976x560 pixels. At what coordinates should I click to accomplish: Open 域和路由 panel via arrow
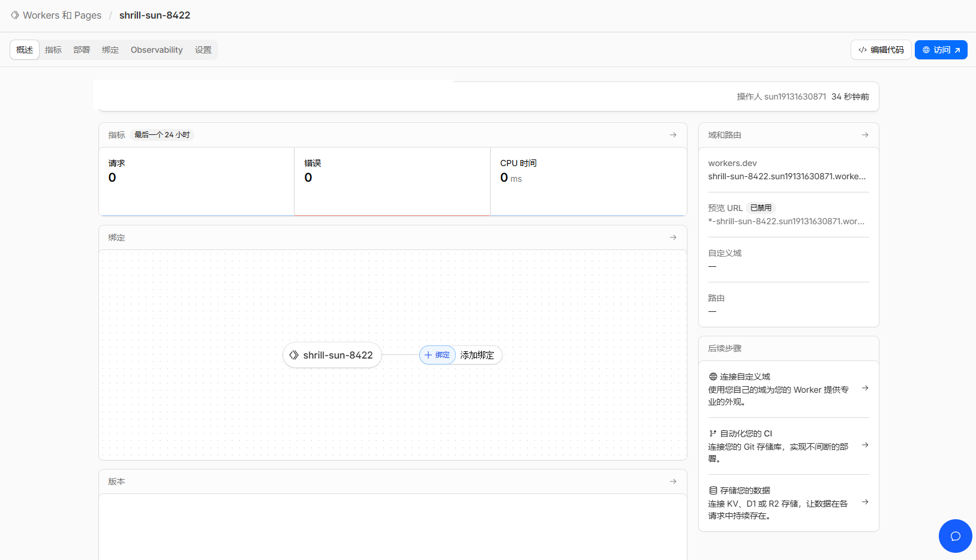coord(865,135)
